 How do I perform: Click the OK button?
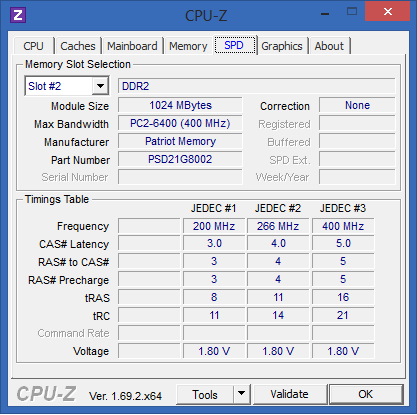[366, 394]
